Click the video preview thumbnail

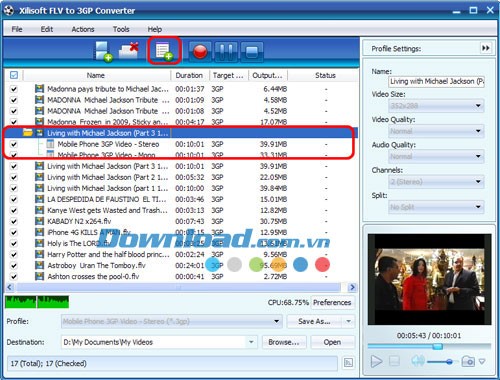(x=429, y=279)
